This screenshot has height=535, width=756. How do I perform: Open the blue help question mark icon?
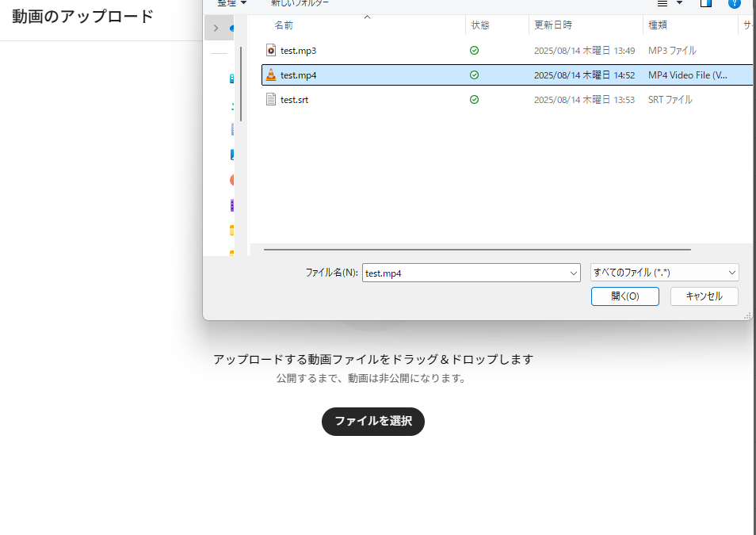pos(734,3)
